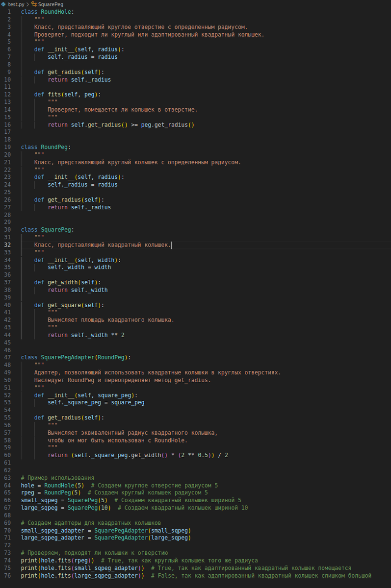Click the comment "# Пример использования" on line 63
391x588 pixels.
[x=57, y=478]
